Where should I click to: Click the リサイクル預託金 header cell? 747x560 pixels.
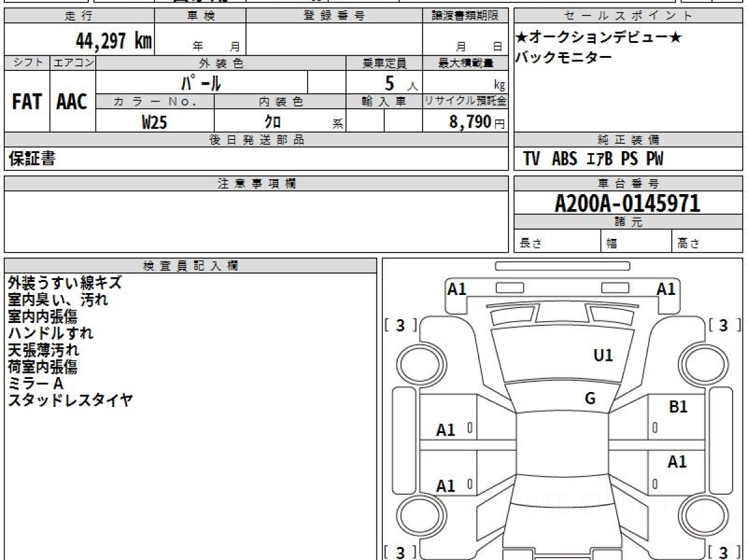tap(466, 102)
